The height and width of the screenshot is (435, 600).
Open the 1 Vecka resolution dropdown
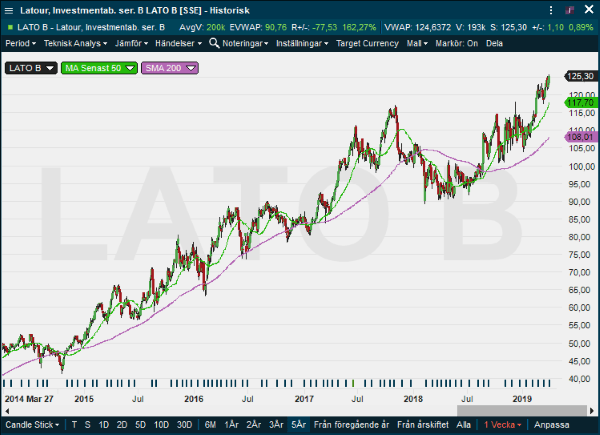click(502, 425)
